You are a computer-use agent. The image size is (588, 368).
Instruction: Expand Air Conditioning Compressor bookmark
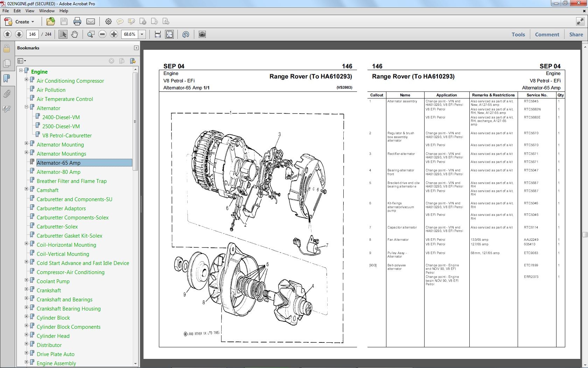[26, 80]
